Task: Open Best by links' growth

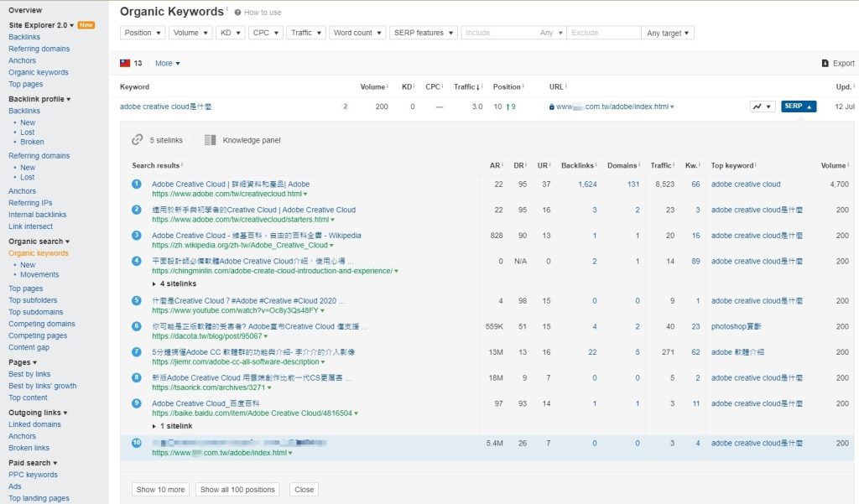Action: [43, 386]
